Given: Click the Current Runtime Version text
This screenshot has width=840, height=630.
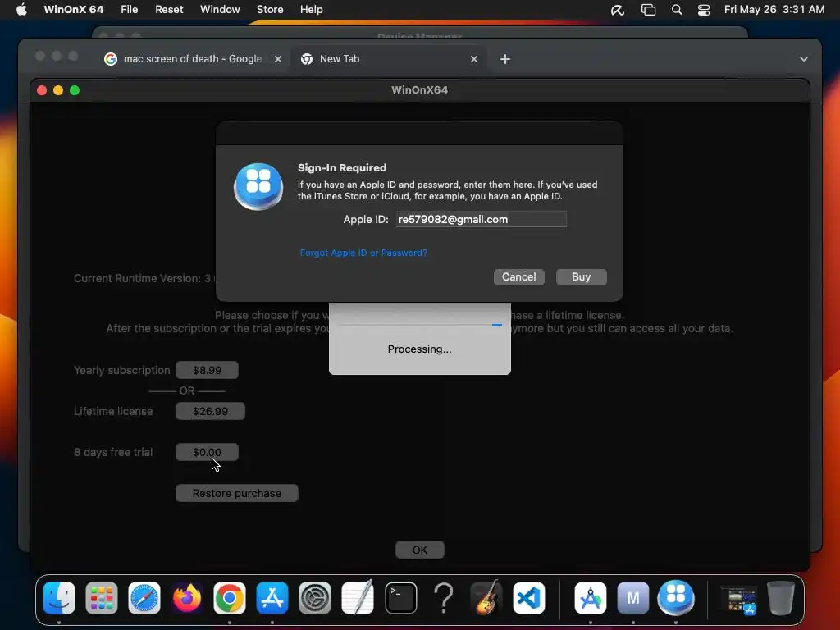Looking at the screenshot, I should tap(144, 279).
